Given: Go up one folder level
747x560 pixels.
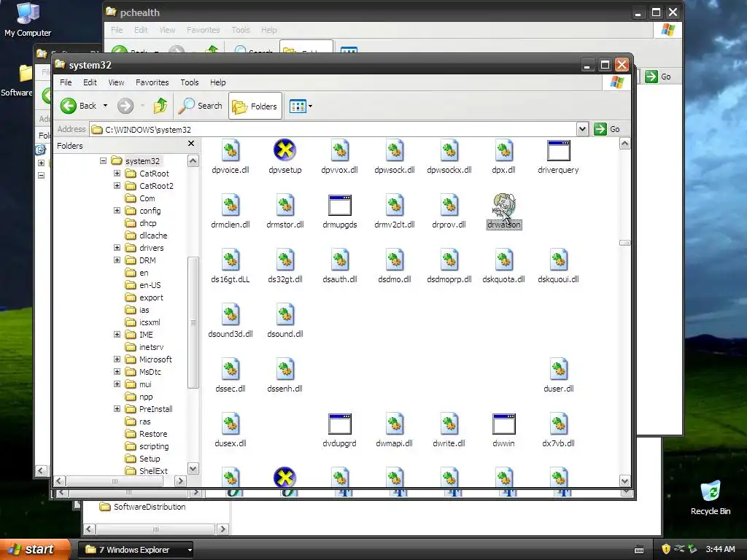Looking at the screenshot, I should coord(160,105).
